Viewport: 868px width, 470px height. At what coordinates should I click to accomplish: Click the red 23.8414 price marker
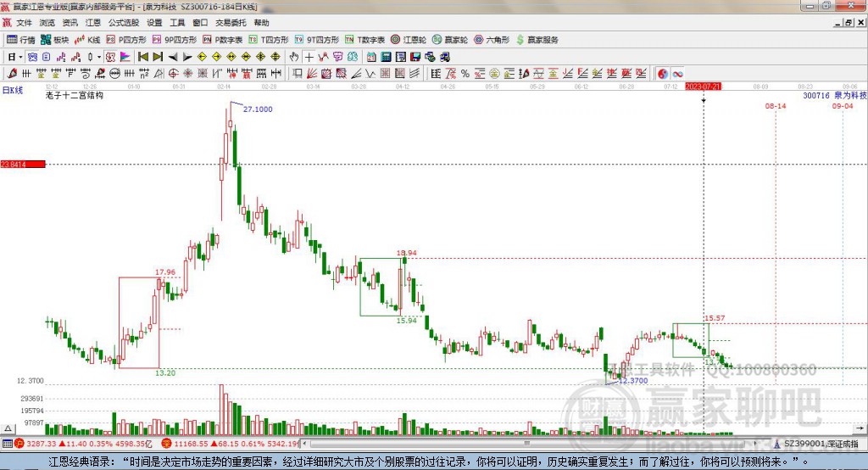click(x=23, y=164)
